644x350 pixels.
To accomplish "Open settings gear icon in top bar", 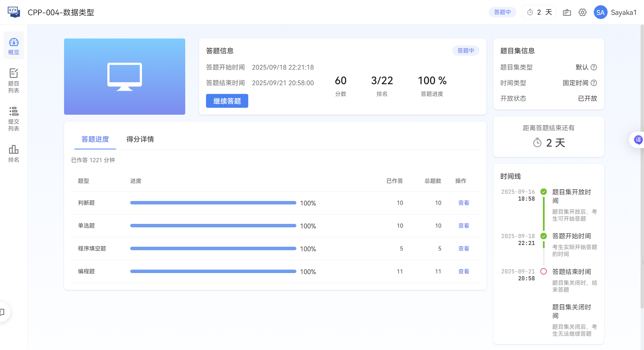I will 583,12.
